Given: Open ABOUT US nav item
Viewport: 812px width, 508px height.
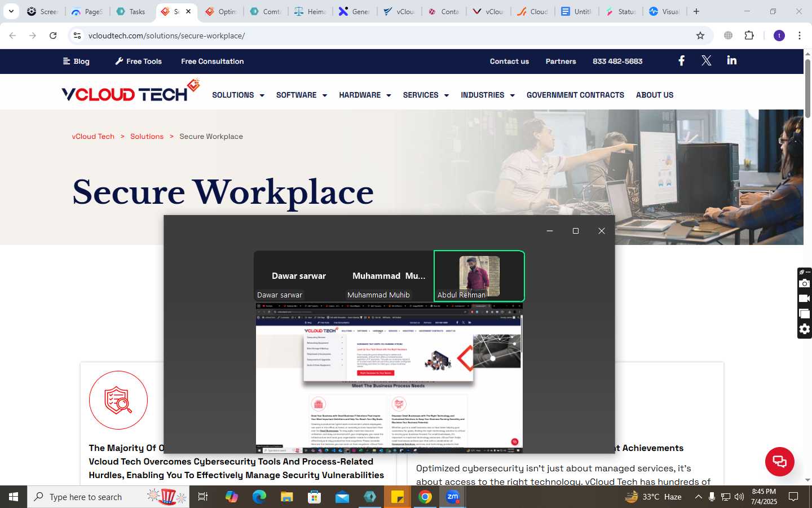Looking at the screenshot, I should point(655,95).
